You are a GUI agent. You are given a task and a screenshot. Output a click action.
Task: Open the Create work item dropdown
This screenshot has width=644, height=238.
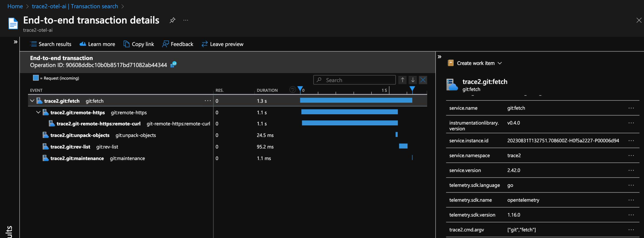point(500,63)
